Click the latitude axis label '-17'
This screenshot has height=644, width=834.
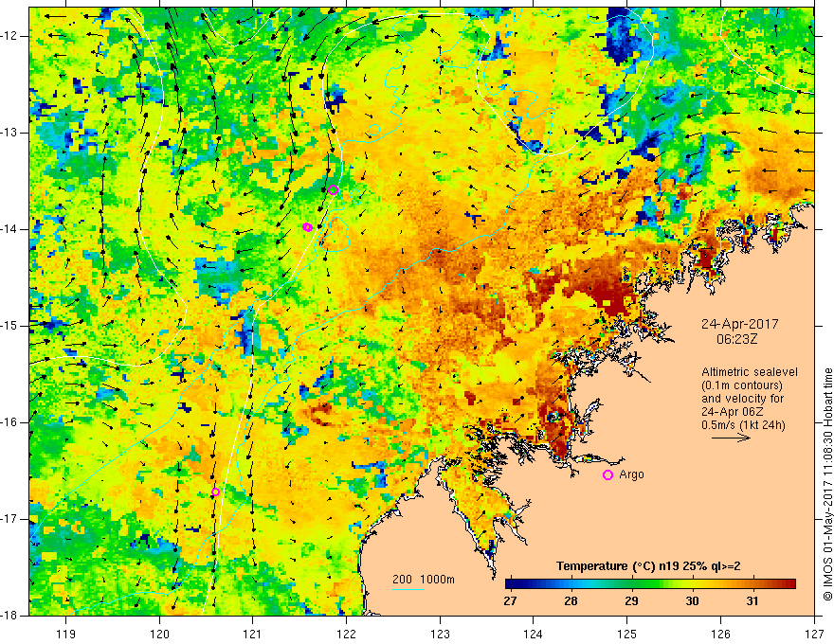point(9,519)
